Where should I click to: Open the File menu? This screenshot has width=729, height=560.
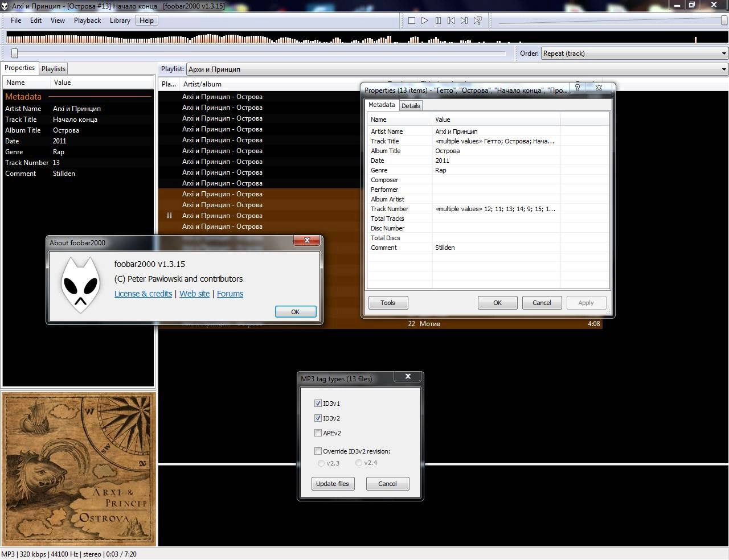click(16, 20)
